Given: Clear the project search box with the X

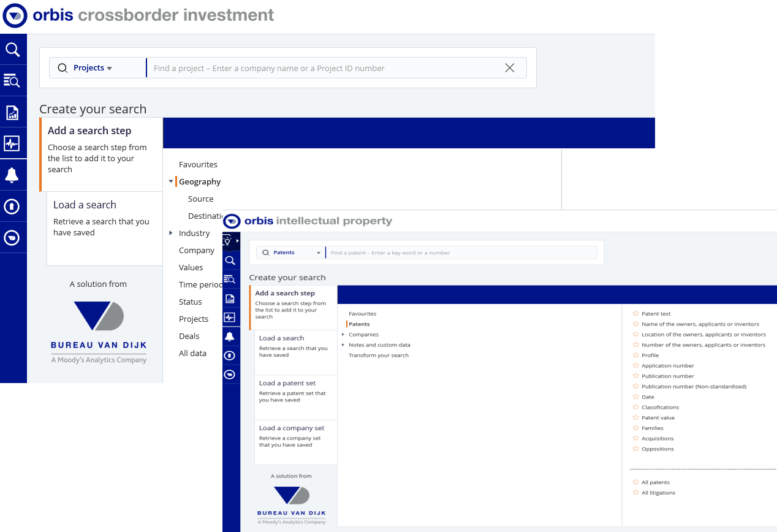Looking at the screenshot, I should click(510, 68).
